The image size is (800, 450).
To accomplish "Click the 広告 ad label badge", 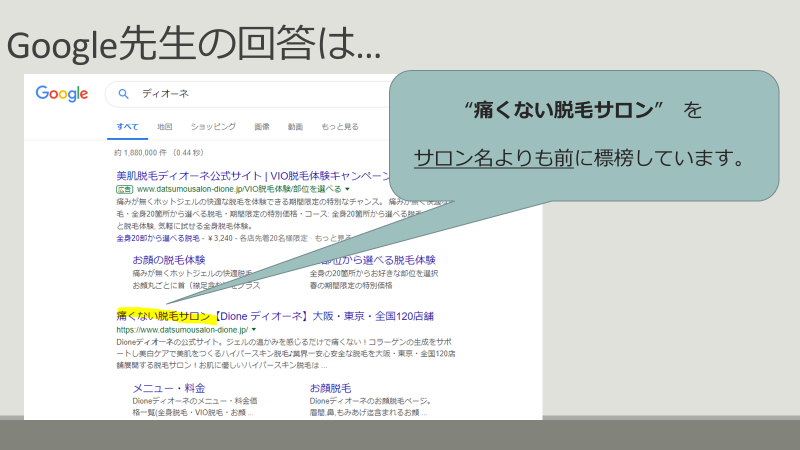I will 124,189.
